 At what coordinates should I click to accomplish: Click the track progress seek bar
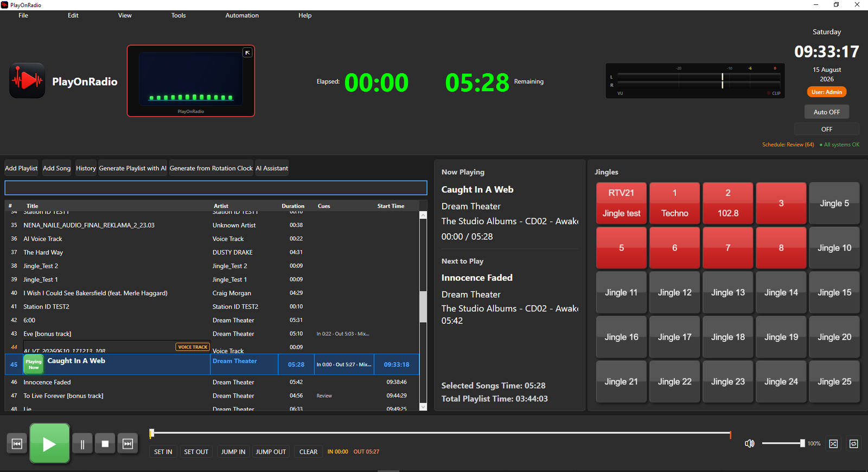point(441,433)
